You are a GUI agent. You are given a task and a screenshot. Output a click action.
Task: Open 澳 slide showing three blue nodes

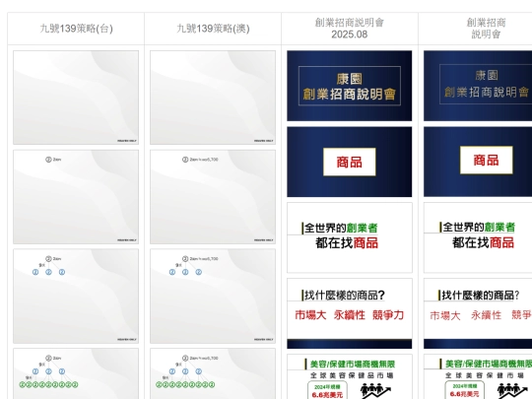pyautogui.click(x=213, y=296)
